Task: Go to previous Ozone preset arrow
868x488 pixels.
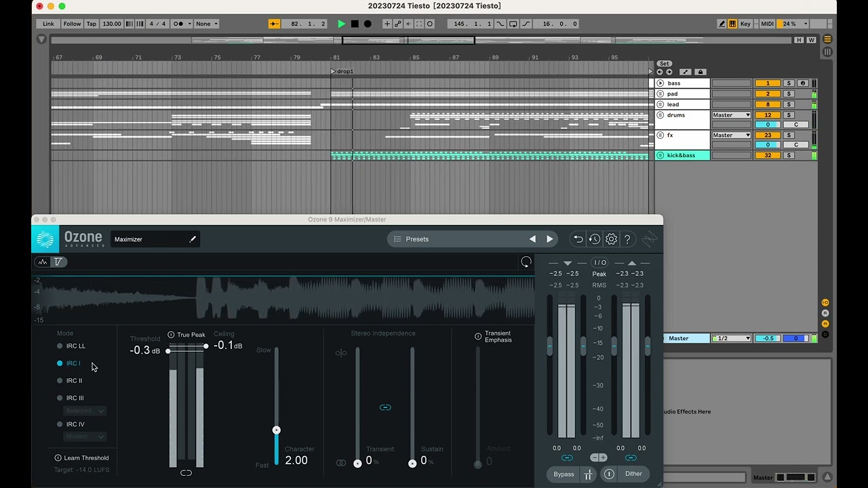Action: (532, 239)
